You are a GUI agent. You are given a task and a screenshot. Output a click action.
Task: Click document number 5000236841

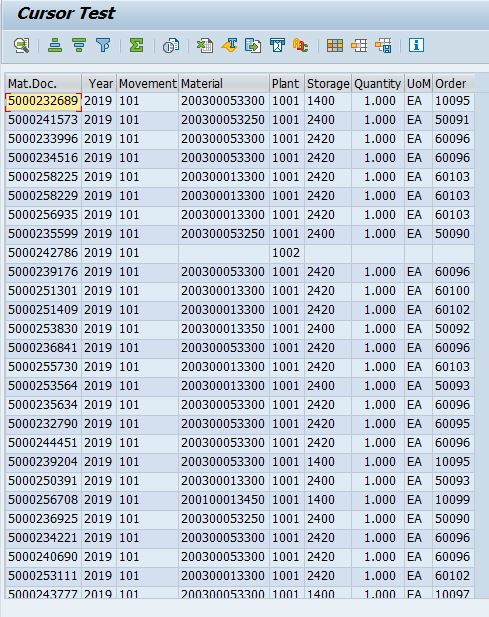coord(43,348)
